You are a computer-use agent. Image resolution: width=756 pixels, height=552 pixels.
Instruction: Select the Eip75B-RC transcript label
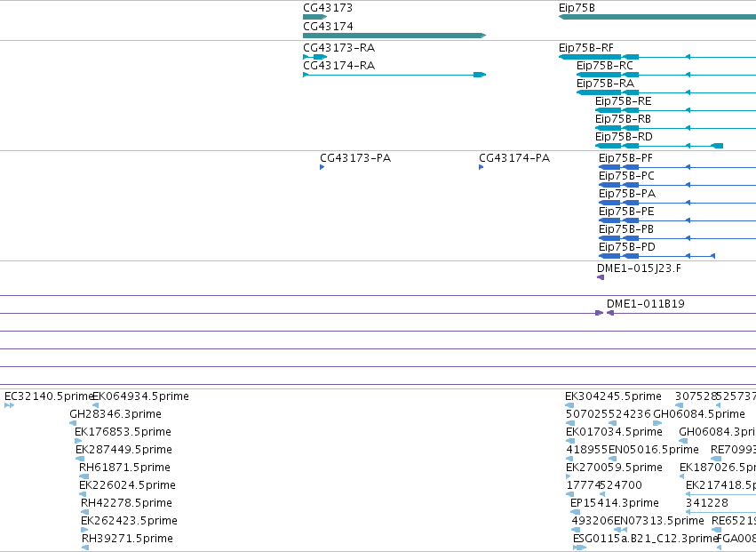605,66
